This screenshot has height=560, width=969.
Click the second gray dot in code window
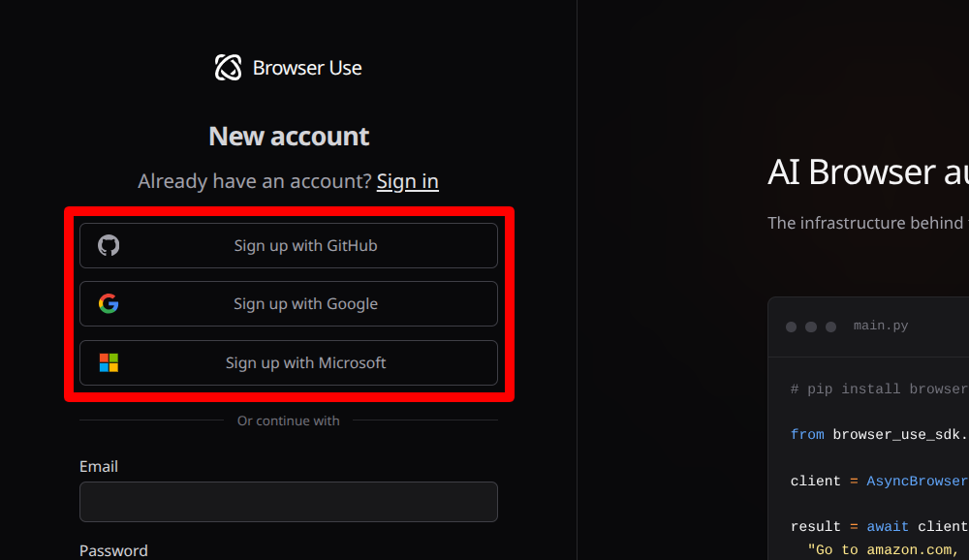click(x=811, y=327)
